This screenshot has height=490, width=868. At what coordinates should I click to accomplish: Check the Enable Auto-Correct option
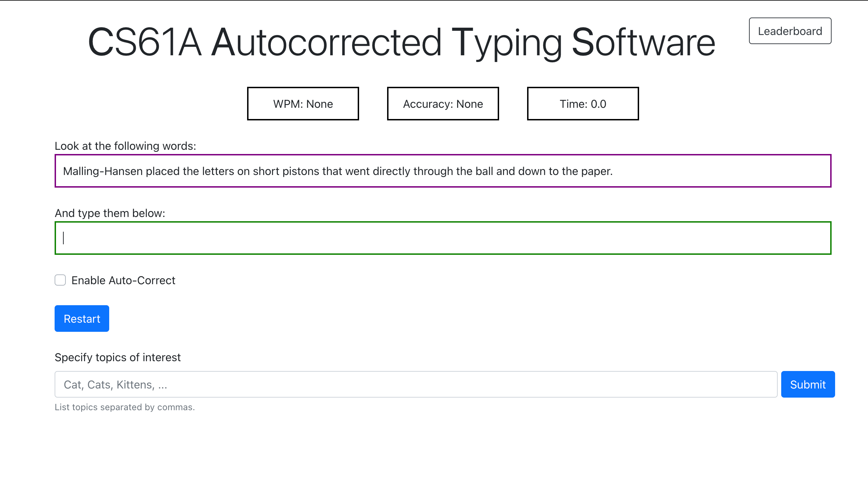click(x=60, y=280)
